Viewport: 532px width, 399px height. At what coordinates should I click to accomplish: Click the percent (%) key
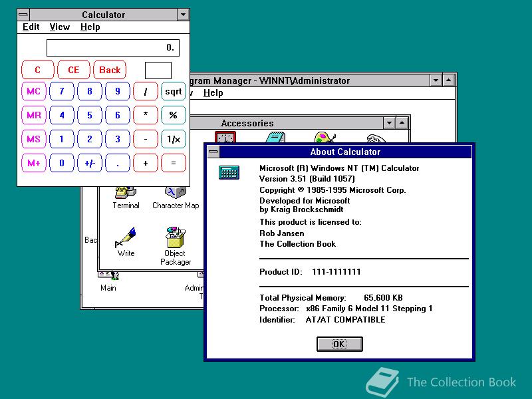pyautogui.click(x=174, y=115)
